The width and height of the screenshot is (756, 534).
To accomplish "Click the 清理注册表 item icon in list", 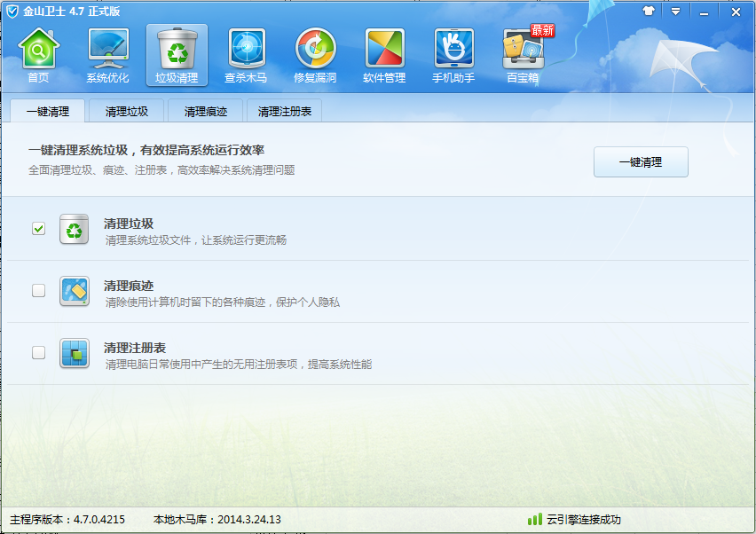I will pos(75,353).
